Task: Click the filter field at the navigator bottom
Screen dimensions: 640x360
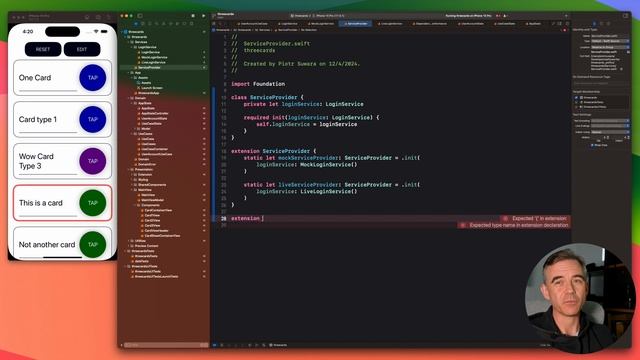Action: click(165, 345)
